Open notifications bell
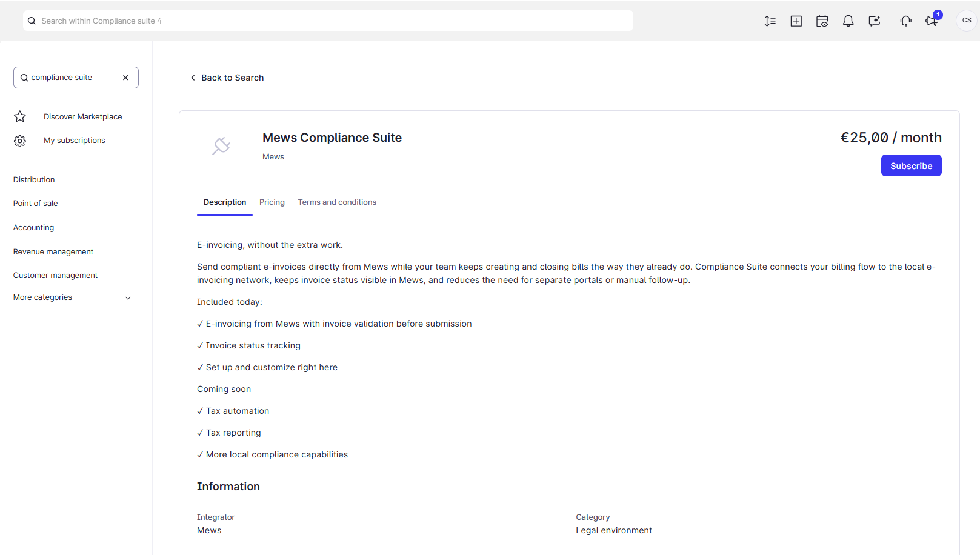980x555 pixels. pyautogui.click(x=848, y=21)
